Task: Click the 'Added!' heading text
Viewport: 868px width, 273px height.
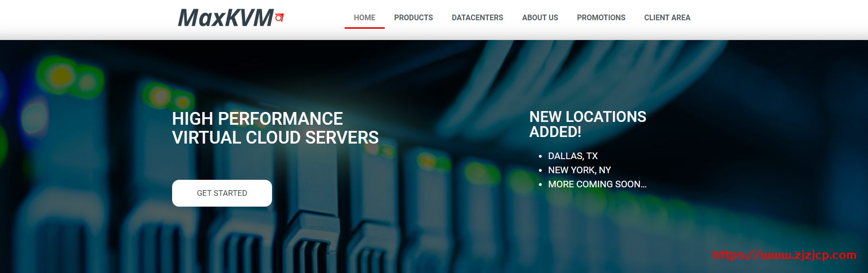Action: [555, 132]
